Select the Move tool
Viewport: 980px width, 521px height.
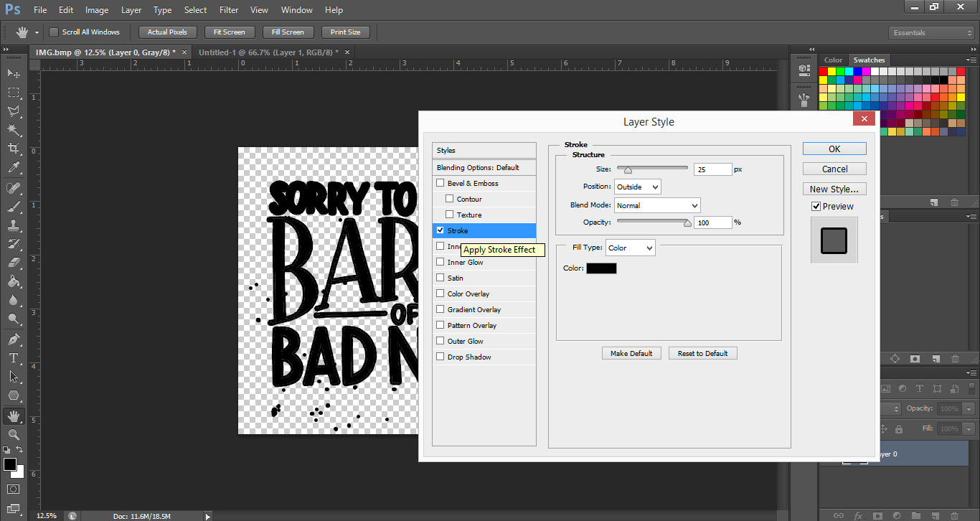coord(13,73)
